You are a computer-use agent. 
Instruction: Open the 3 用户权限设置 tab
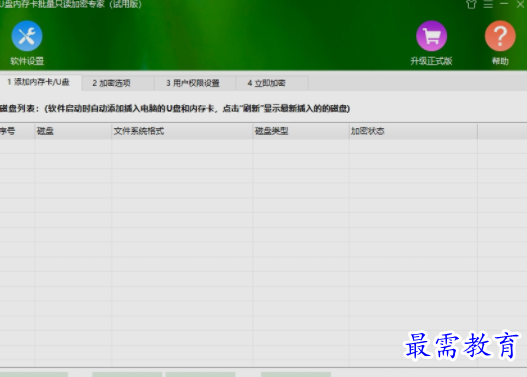tap(195, 83)
